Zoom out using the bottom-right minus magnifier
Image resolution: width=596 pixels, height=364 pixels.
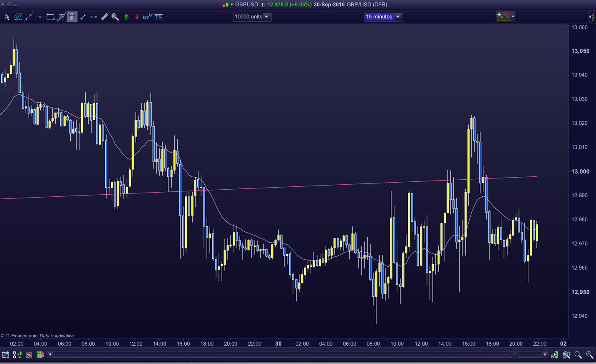(578, 355)
